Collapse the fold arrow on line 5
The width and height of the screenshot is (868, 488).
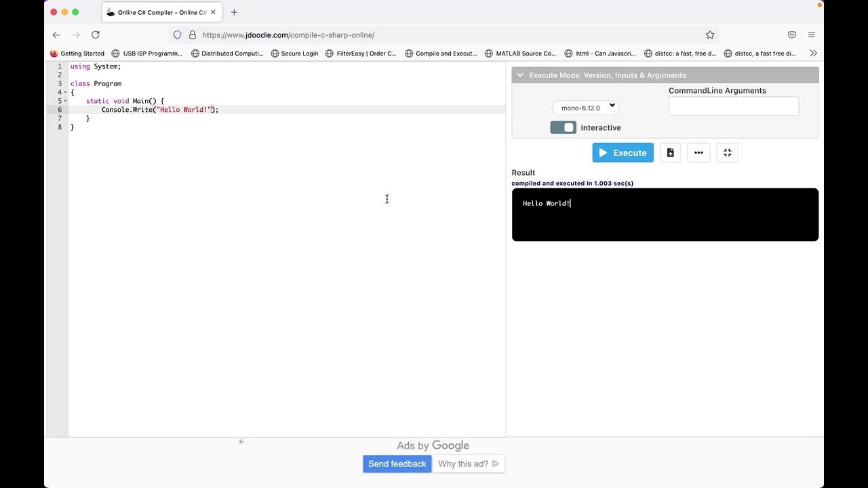click(66, 101)
